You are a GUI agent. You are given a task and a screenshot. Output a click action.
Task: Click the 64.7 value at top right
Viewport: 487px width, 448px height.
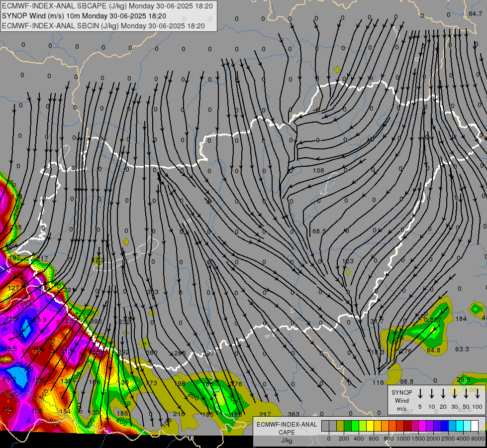coord(475,13)
